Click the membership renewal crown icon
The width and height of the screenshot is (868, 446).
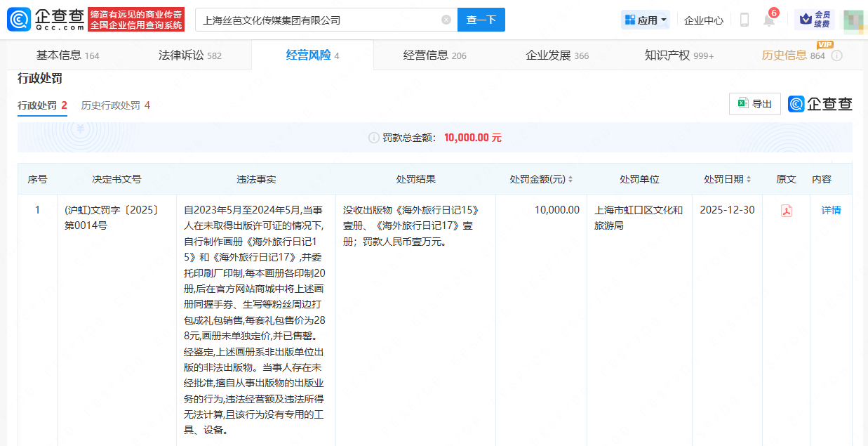(x=806, y=20)
